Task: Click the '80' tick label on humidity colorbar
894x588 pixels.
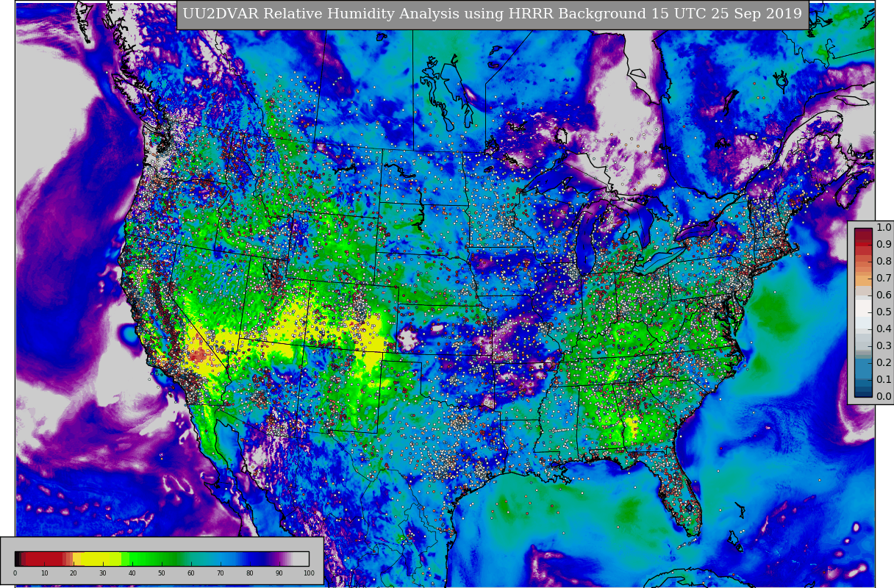Action: (x=250, y=573)
